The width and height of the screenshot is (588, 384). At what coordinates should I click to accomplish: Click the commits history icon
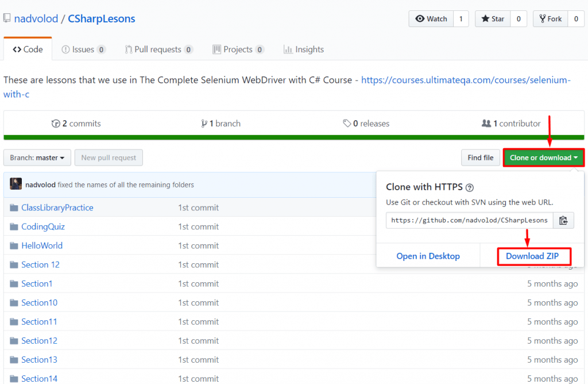(x=56, y=123)
